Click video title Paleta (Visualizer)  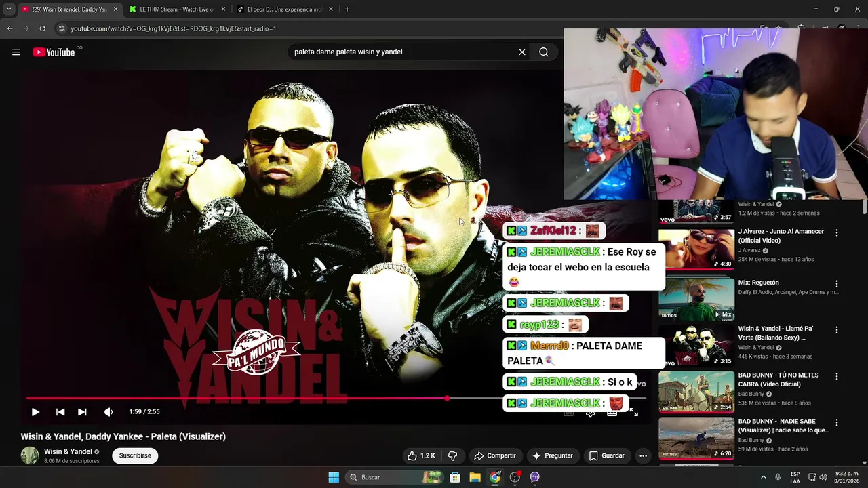123,436
